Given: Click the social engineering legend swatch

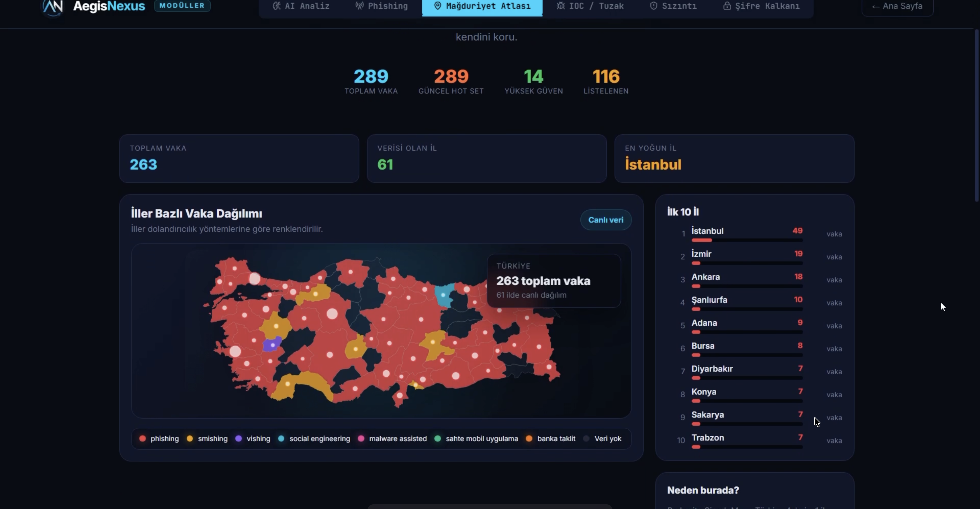Looking at the screenshot, I should (281, 438).
